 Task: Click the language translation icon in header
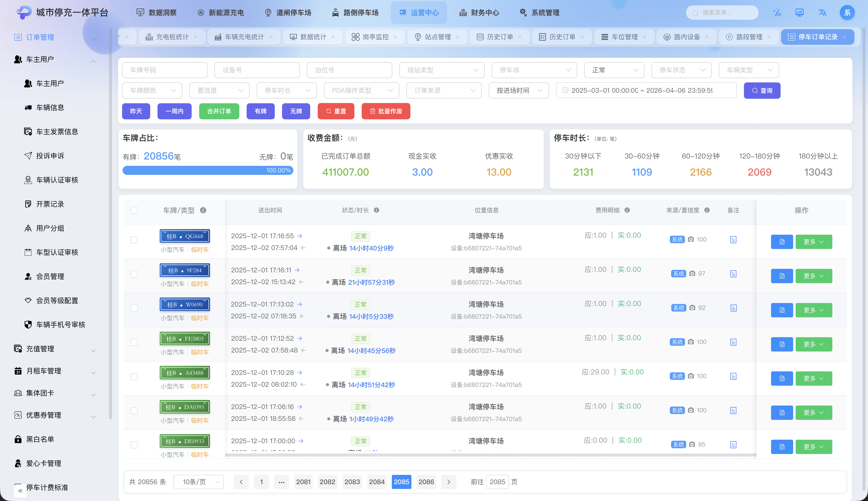pyautogui.click(x=822, y=13)
